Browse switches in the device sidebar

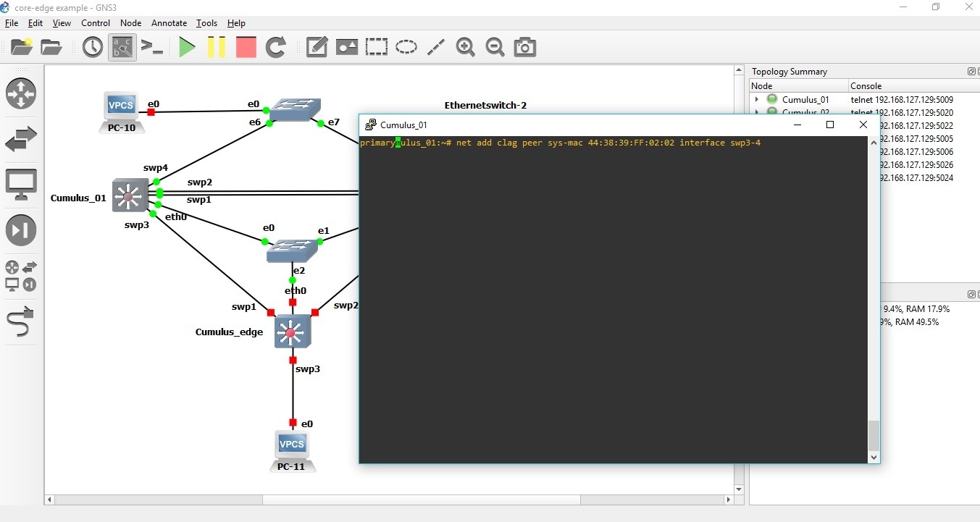[21, 138]
